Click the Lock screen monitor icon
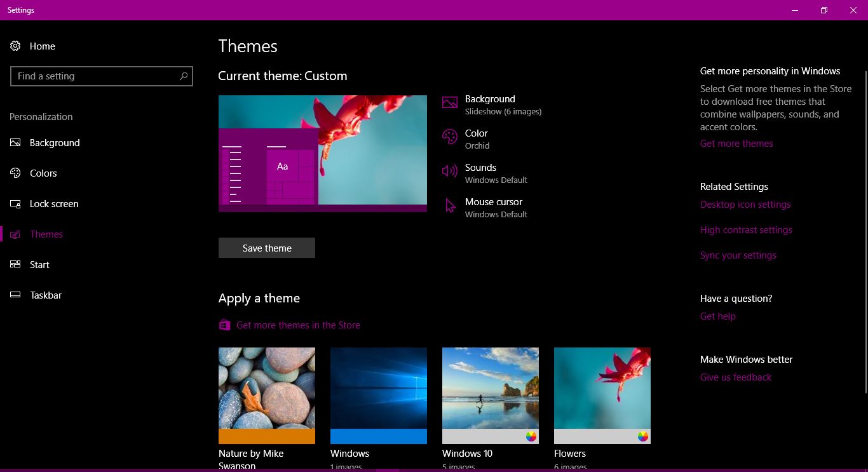Image resolution: width=868 pixels, height=472 pixels. (x=15, y=203)
